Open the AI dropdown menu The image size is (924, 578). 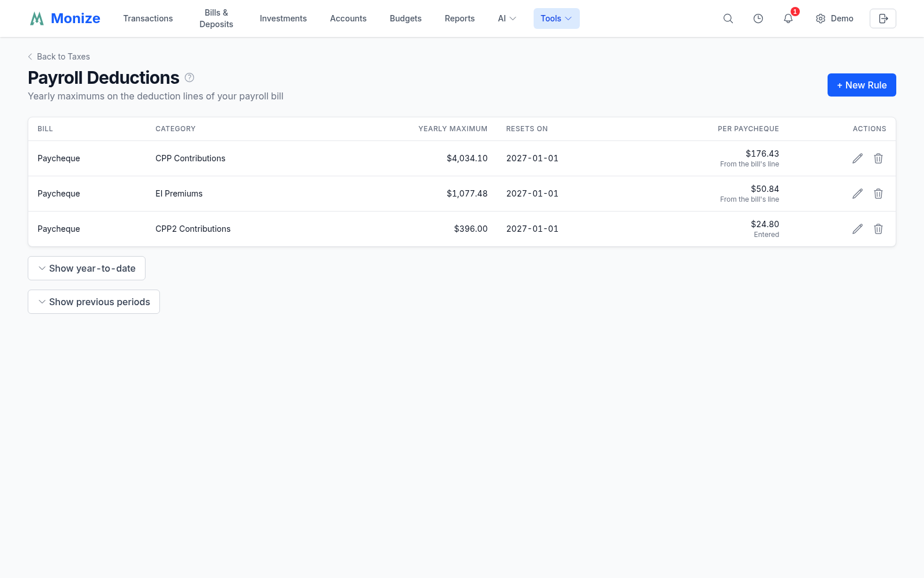click(507, 18)
